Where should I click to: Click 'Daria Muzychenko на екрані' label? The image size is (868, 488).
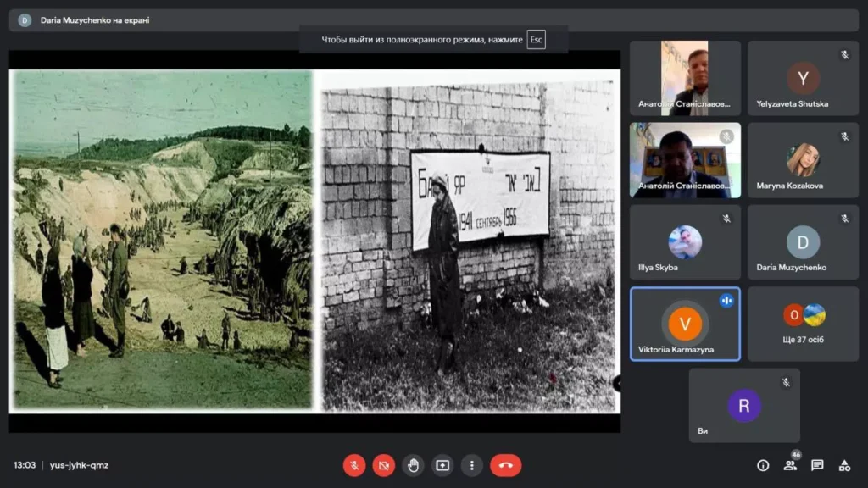coord(95,20)
